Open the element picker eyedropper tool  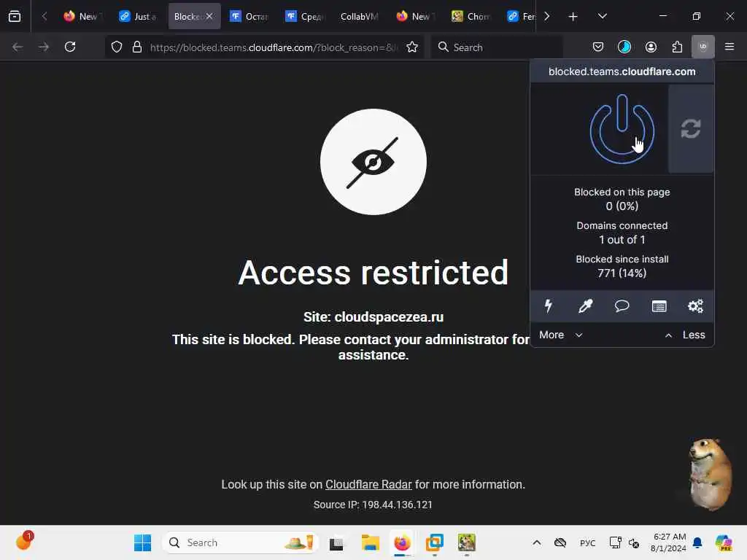coord(585,306)
